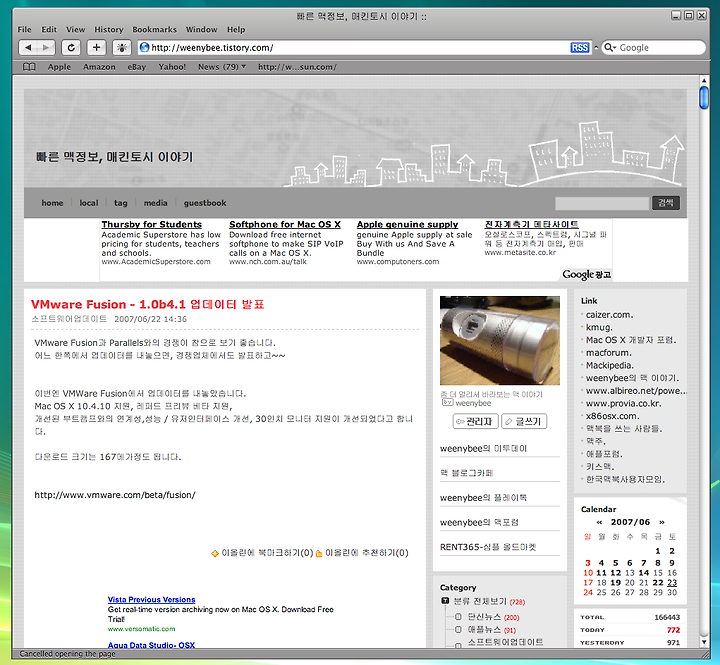Open the Thursby for Students ad link
Screen dimensions: 720x665
pos(152,225)
